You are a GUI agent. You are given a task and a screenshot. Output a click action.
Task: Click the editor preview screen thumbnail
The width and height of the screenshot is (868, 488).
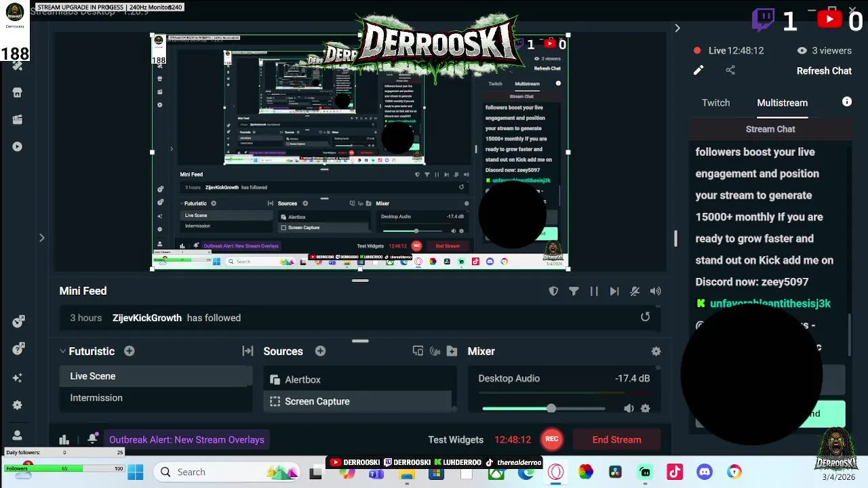360,152
